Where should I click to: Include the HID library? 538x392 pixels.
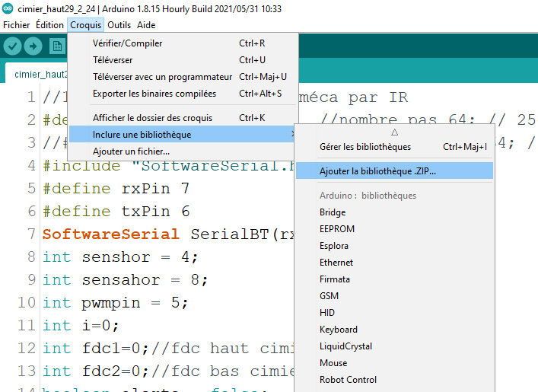394,313
